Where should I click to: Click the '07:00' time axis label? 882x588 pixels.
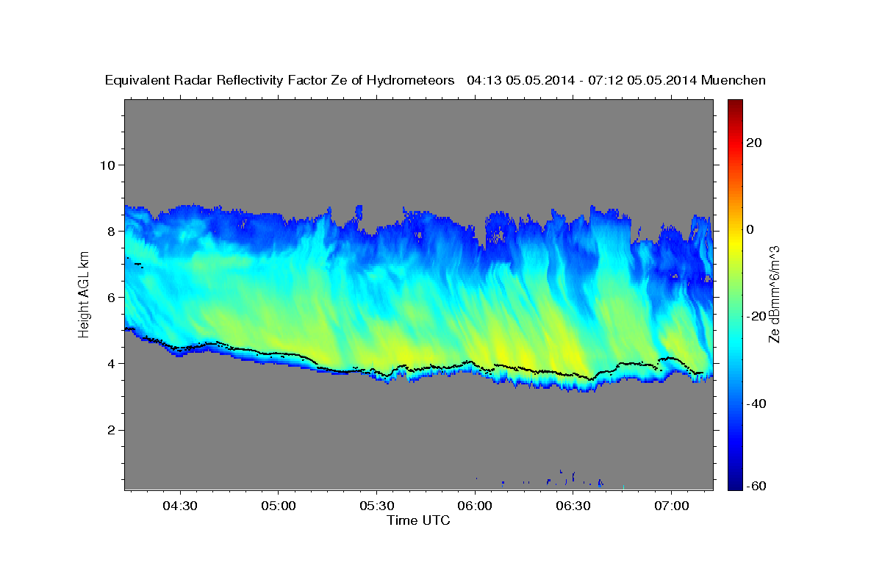click(x=672, y=506)
